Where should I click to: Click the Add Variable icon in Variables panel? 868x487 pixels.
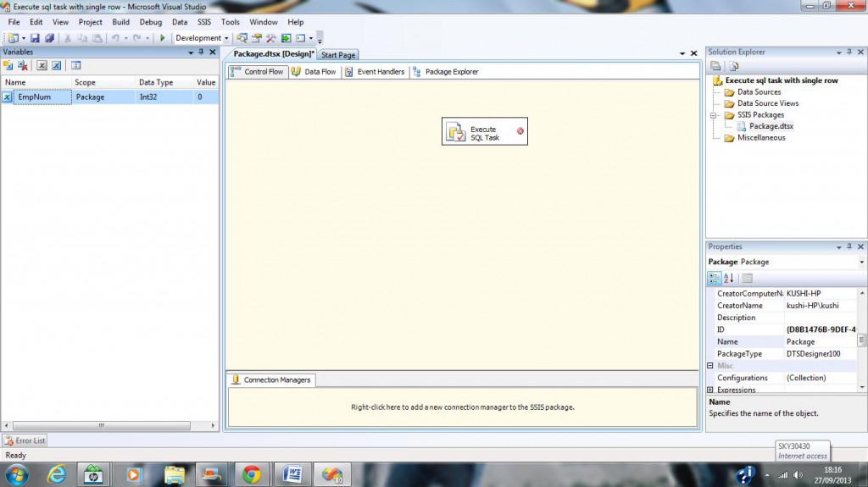pos(8,65)
